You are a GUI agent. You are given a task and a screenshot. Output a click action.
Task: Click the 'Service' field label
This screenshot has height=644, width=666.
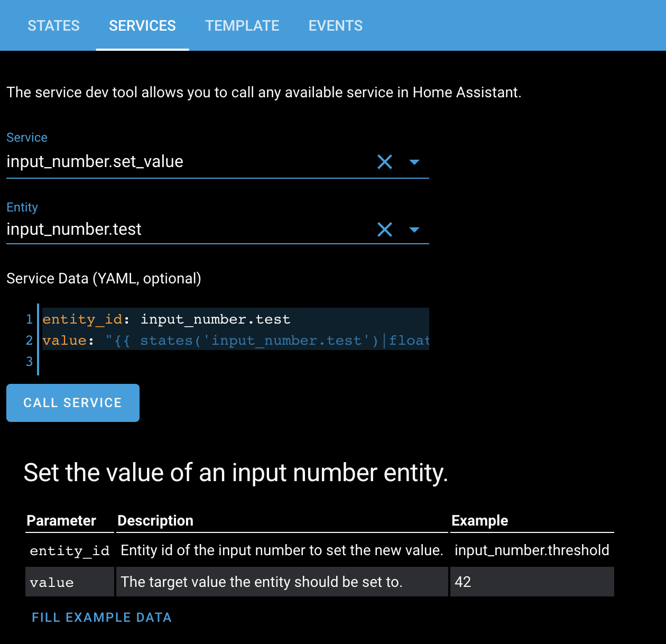[x=27, y=137]
